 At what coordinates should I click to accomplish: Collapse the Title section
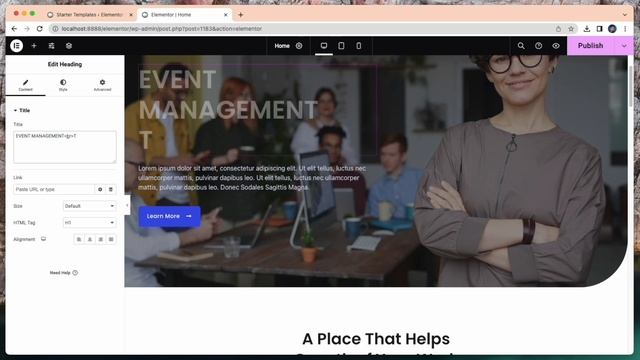tap(22, 110)
